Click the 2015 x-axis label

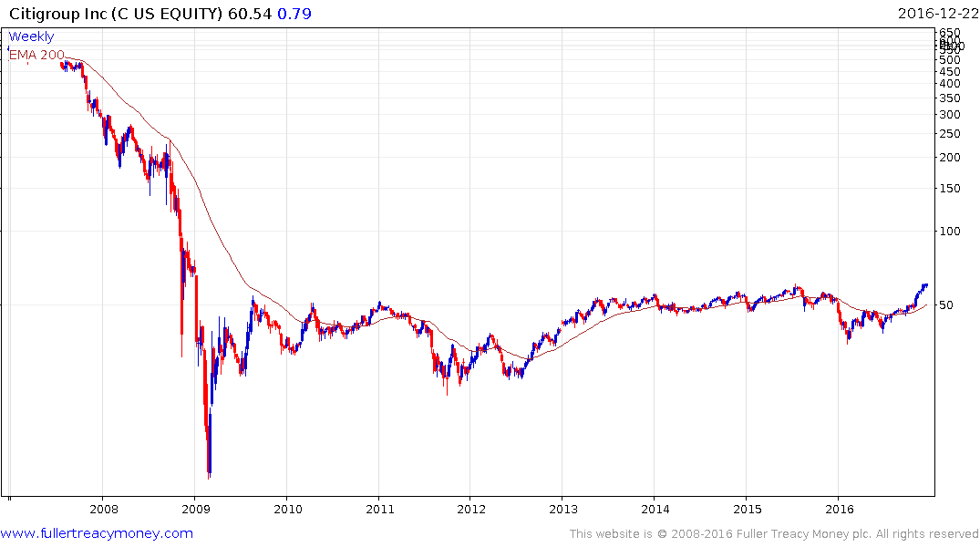tap(747, 509)
